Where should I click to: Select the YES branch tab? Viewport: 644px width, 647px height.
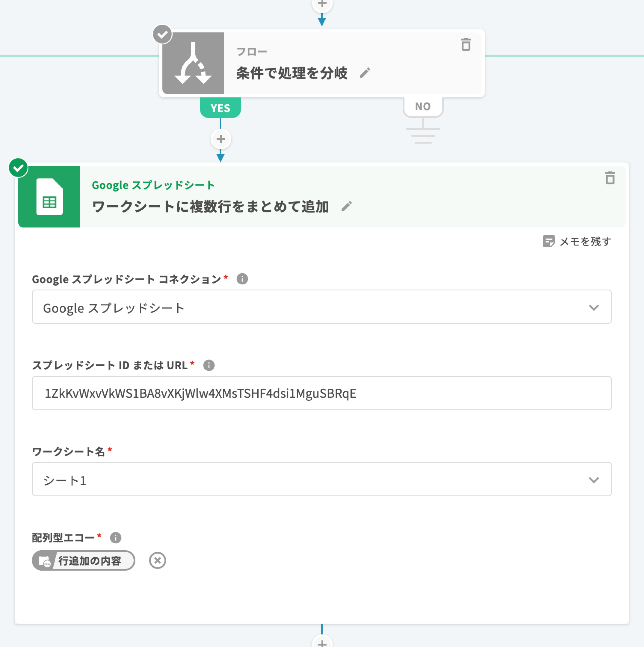pyautogui.click(x=220, y=108)
